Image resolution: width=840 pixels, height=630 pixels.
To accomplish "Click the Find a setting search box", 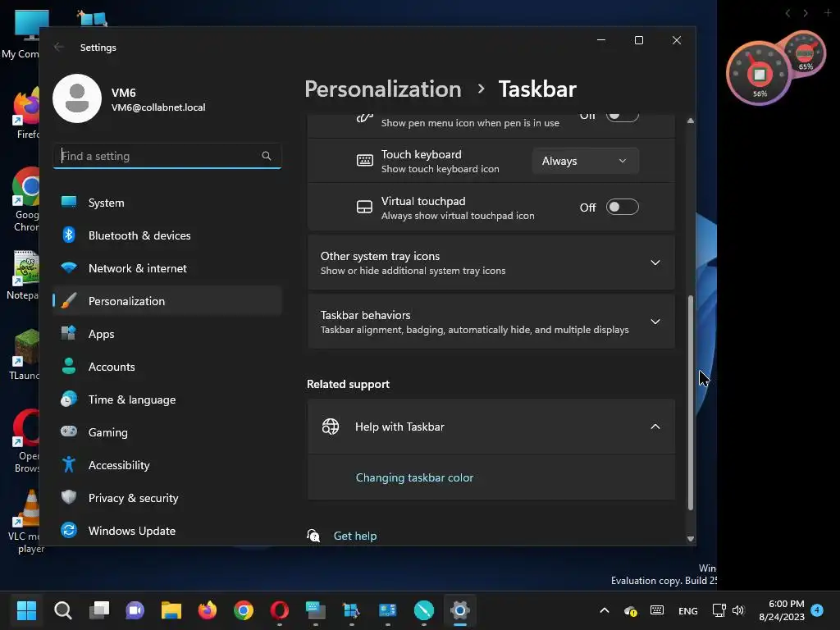I will pyautogui.click(x=167, y=156).
